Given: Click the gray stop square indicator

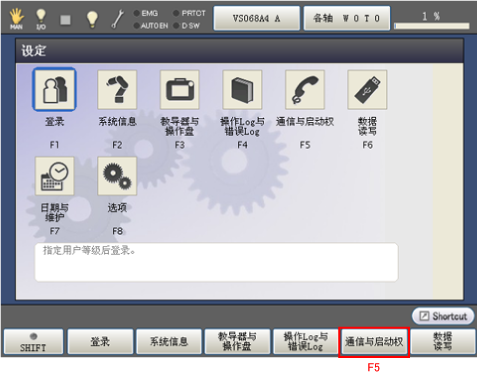Looking at the screenshot, I should (65, 20).
